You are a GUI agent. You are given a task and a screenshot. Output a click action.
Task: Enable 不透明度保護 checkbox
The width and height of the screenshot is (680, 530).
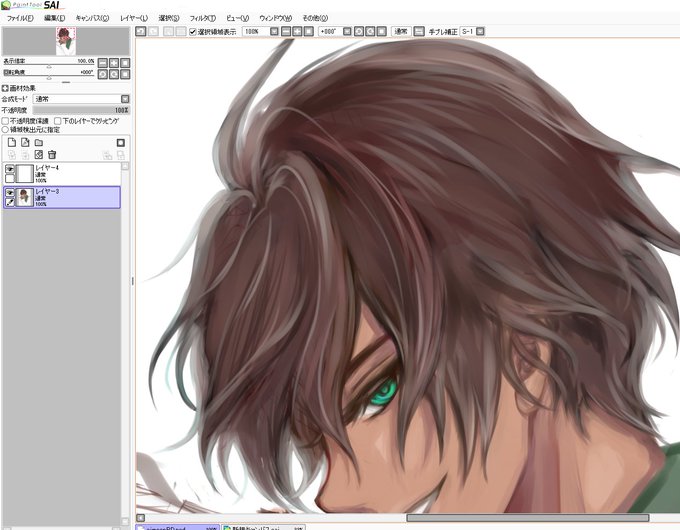(5, 121)
